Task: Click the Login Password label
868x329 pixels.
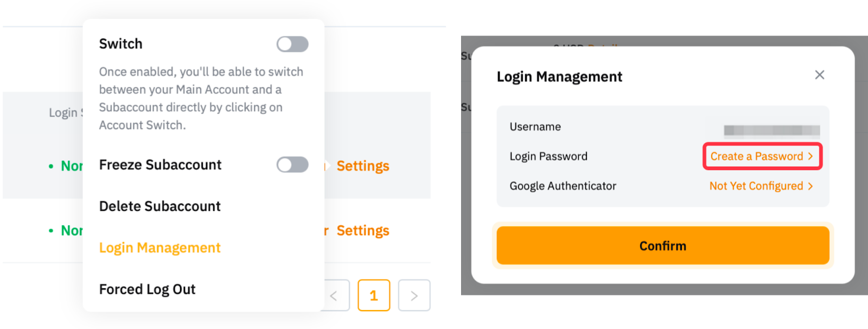Action: 548,156
